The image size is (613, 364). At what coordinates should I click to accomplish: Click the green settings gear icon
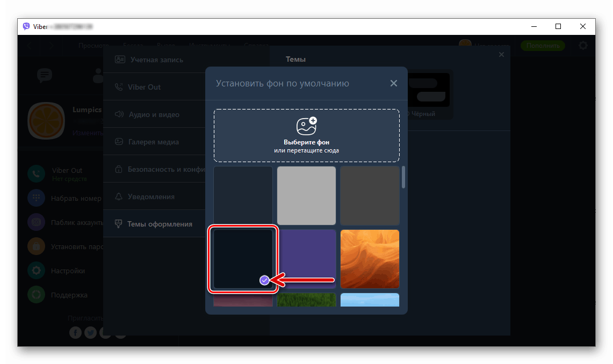click(x=37, y=271)
